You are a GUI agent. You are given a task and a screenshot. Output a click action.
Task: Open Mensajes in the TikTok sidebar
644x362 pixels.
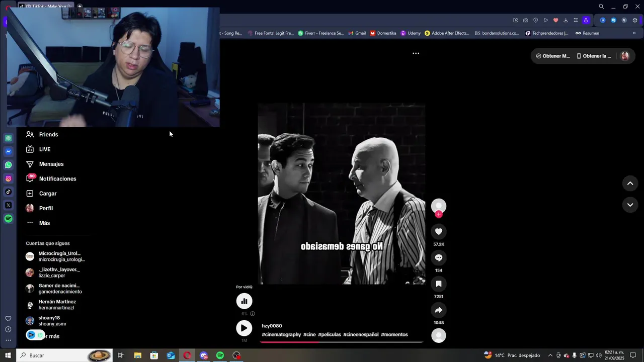45,164
